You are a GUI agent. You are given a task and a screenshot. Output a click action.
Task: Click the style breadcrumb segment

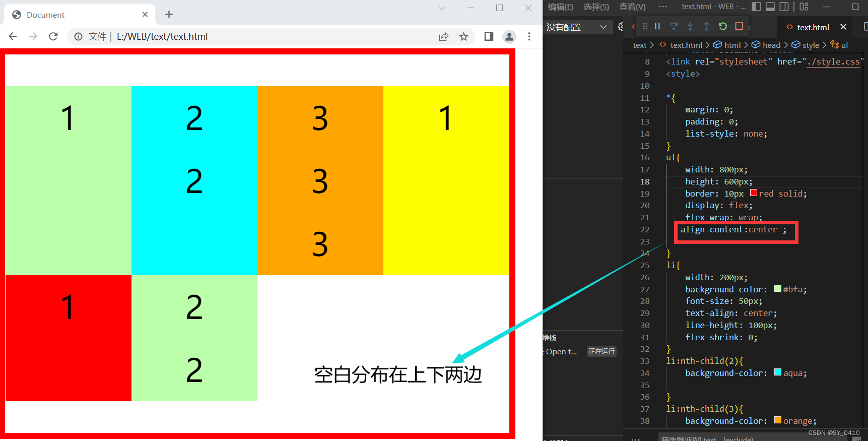[x=811, y=45]
